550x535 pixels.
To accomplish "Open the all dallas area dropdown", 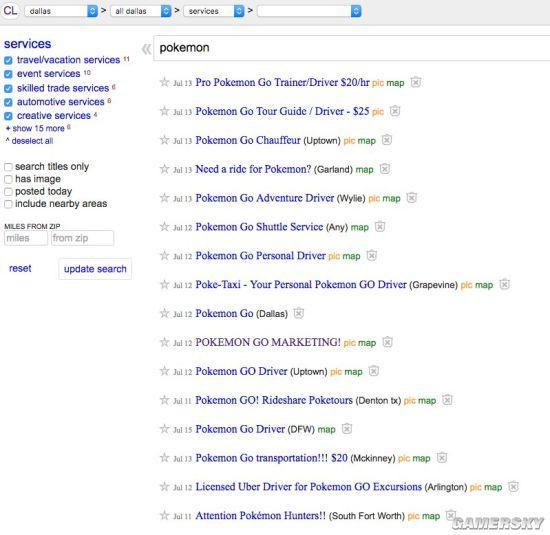I will pos(141,11).
